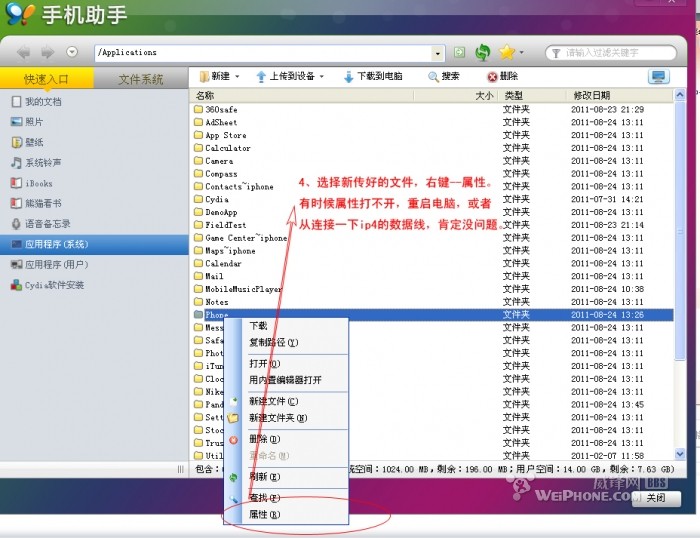Click the green go-to-path icon
The height and width of the screenshot is (538, 700).
(x=459, y=52)
